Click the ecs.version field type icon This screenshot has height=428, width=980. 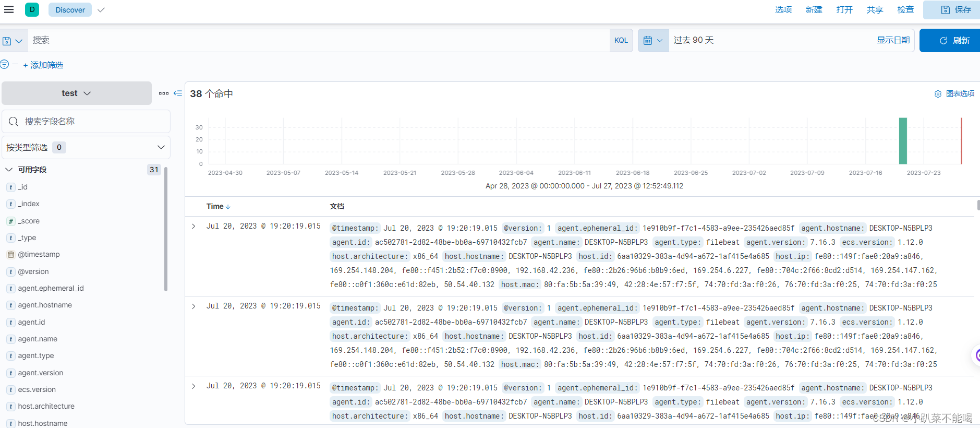point(11,390)
